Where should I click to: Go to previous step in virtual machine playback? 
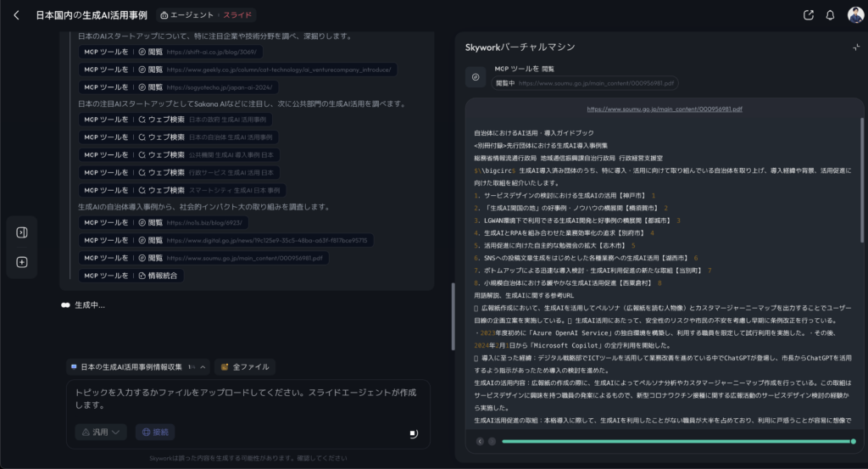[480, 441]
